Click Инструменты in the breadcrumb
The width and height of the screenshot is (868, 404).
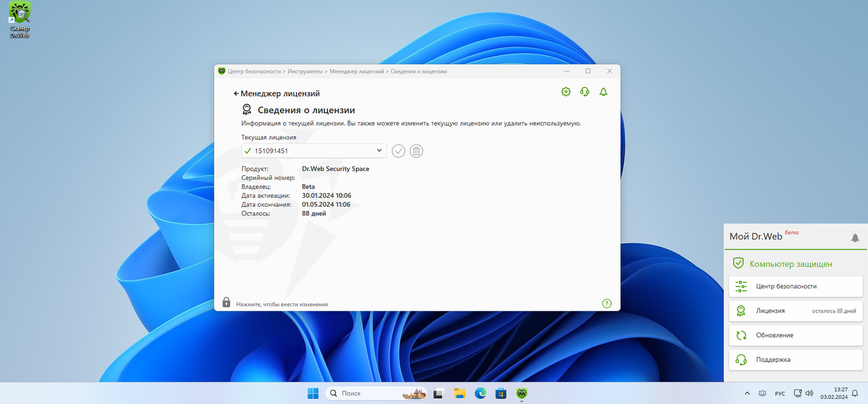[305, 71]
